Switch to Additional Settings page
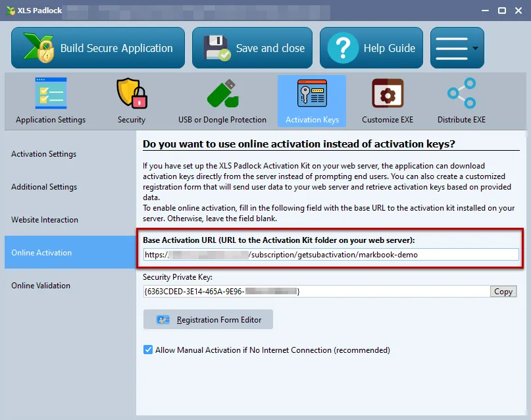 [70, 186]
